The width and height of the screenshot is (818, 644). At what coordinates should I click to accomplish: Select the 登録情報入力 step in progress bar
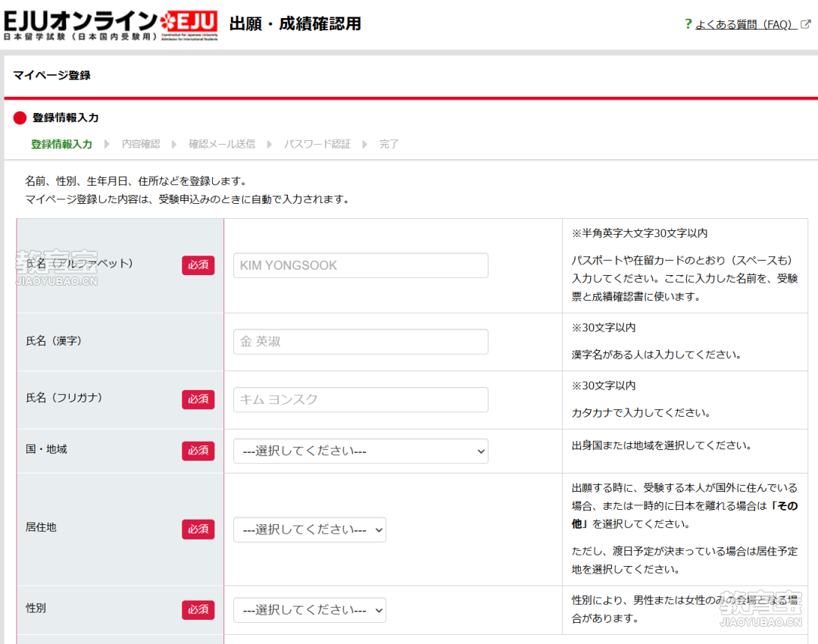61,144
